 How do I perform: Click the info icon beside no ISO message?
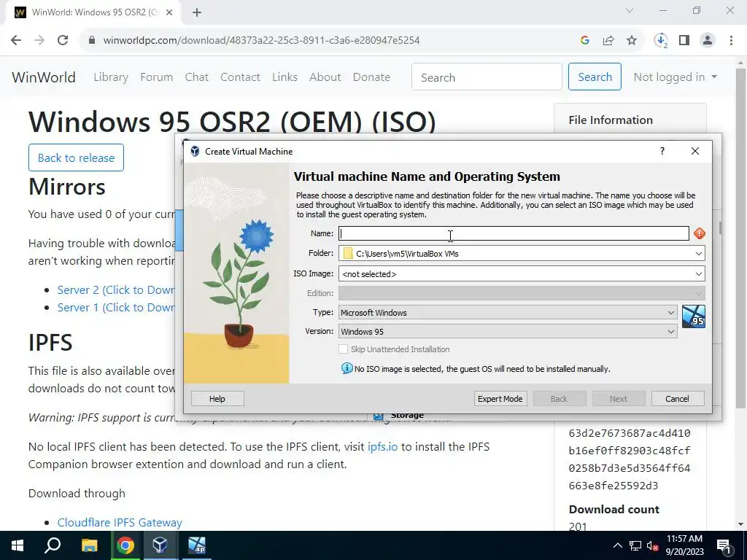[x=347, y=368]
